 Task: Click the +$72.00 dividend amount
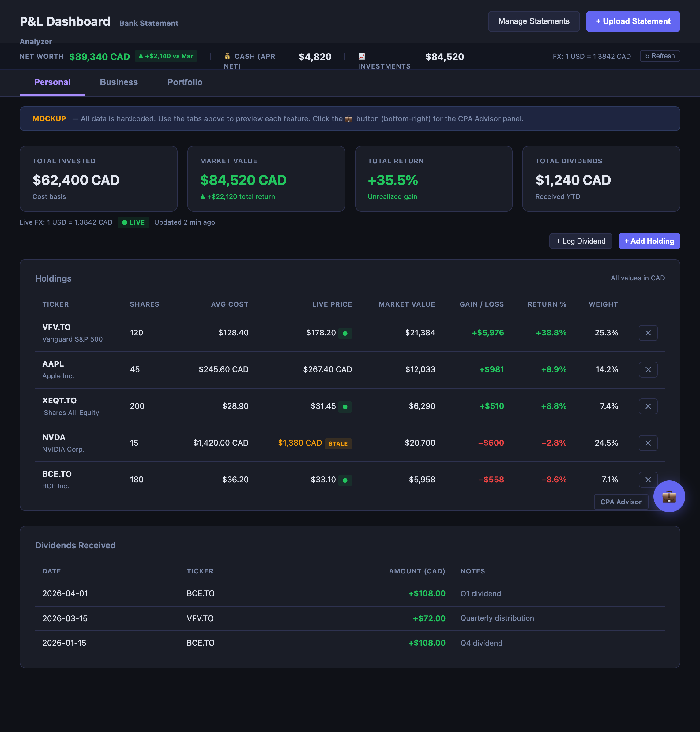click(x=429, y=618)
